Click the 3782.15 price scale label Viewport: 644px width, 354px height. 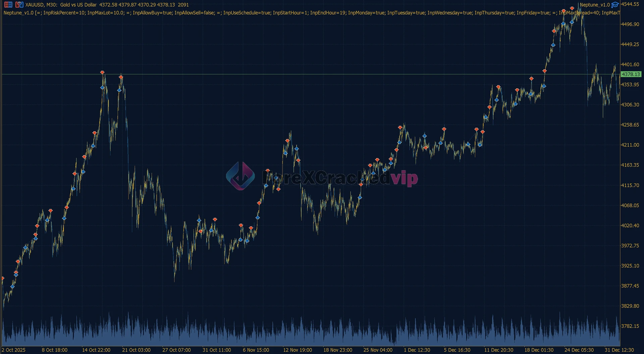click(630, 326)
